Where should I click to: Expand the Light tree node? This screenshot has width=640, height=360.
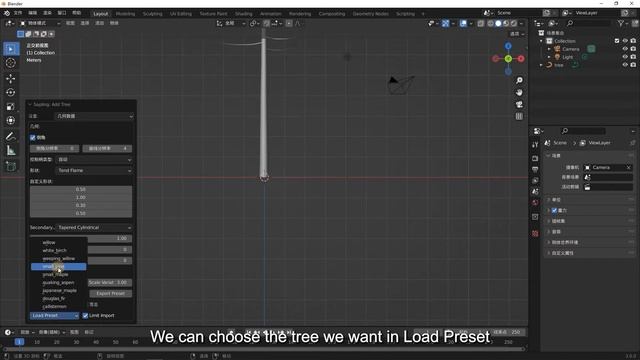pos(549,57)
